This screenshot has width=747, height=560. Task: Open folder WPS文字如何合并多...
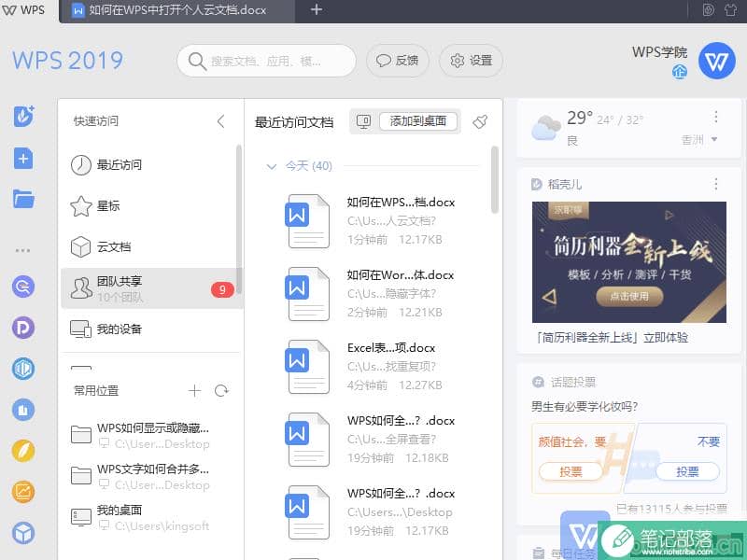click(x=150, y=476)
